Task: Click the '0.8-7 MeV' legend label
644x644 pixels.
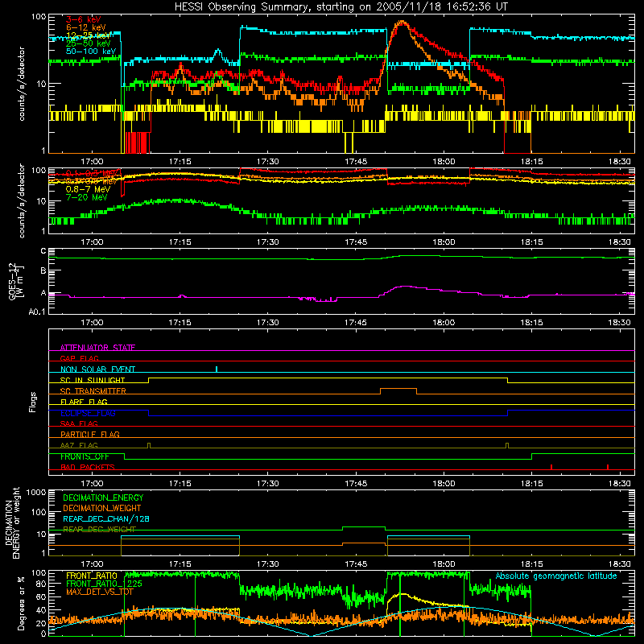Action: (88, 189)
